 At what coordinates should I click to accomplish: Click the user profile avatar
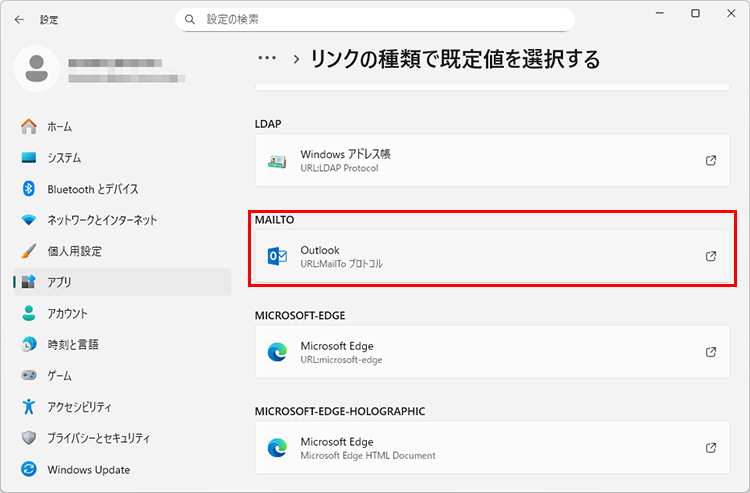[38, 68]
